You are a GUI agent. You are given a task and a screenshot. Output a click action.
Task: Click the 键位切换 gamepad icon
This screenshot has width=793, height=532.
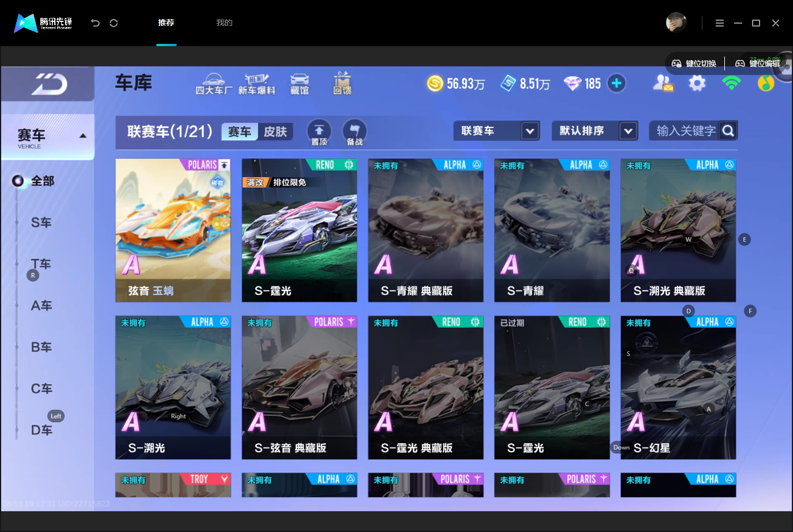(676, 63)
